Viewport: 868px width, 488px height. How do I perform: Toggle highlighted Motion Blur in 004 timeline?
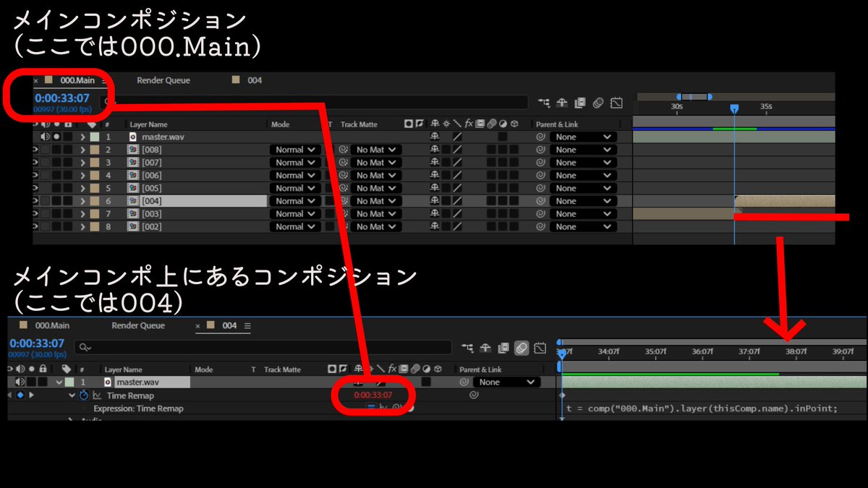point(522,348)
